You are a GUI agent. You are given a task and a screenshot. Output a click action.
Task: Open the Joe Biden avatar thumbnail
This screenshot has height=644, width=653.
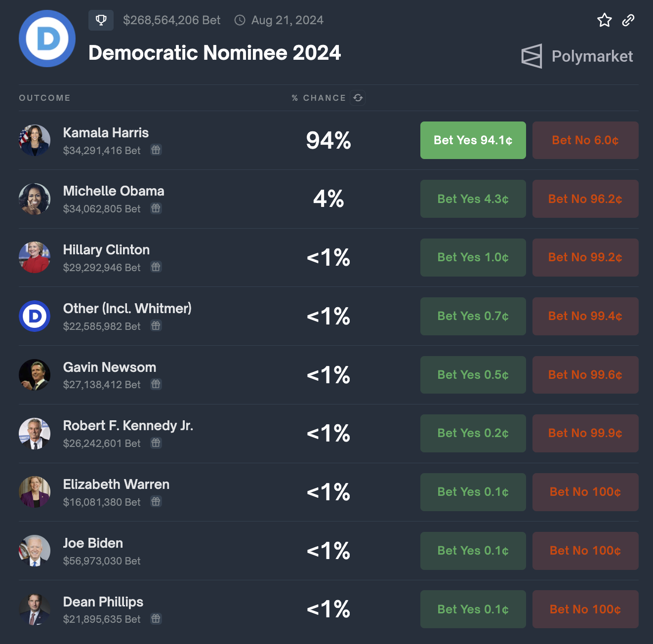pos(35,551)
